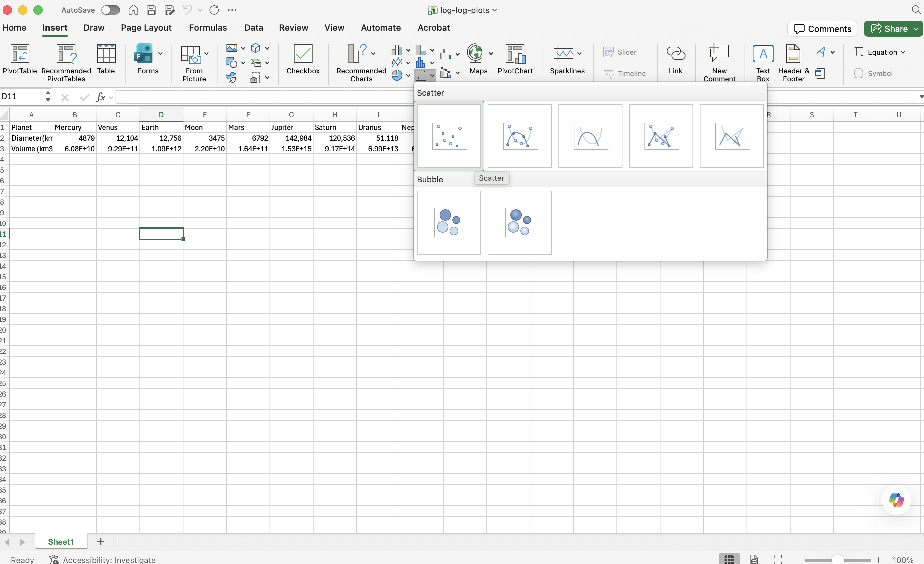Open the Formulas tab
The image size is (924, 564).
[208, 28]
